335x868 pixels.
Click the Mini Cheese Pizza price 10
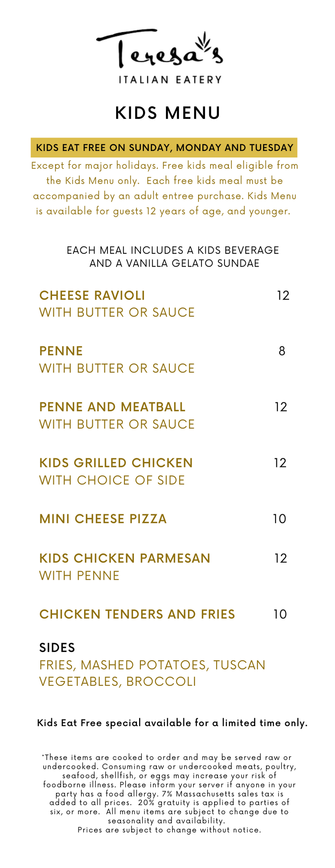click(x=280, y=519)
